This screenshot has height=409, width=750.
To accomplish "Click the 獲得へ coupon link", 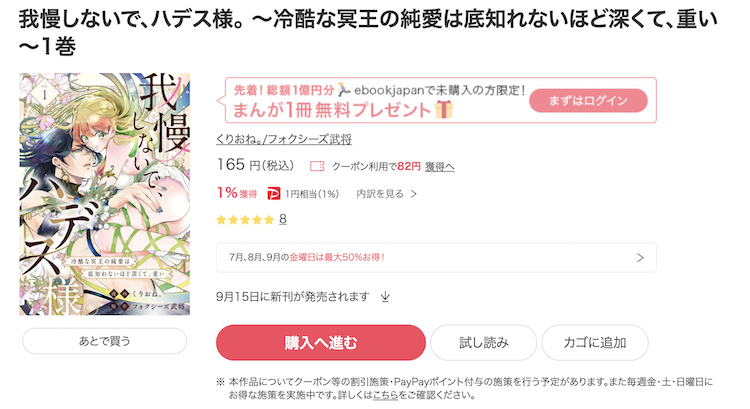I will [x=440, y=166].
